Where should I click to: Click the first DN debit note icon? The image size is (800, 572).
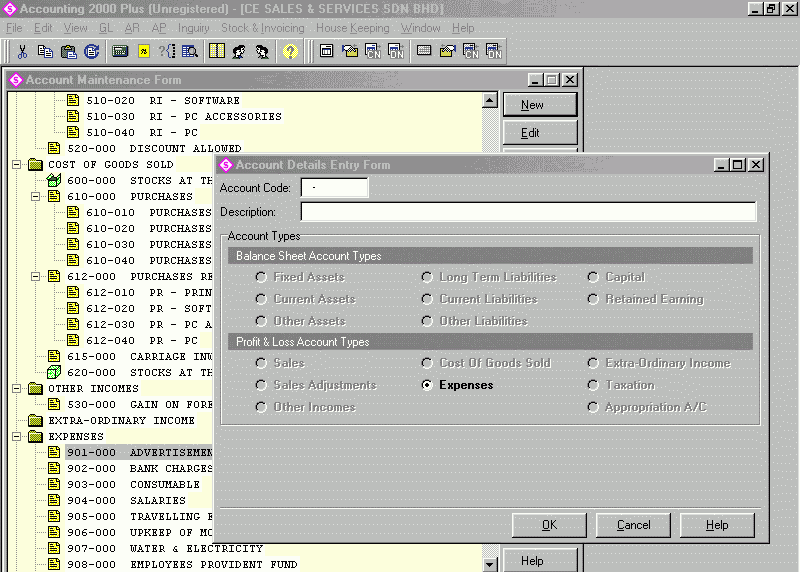tap(396, 52)
